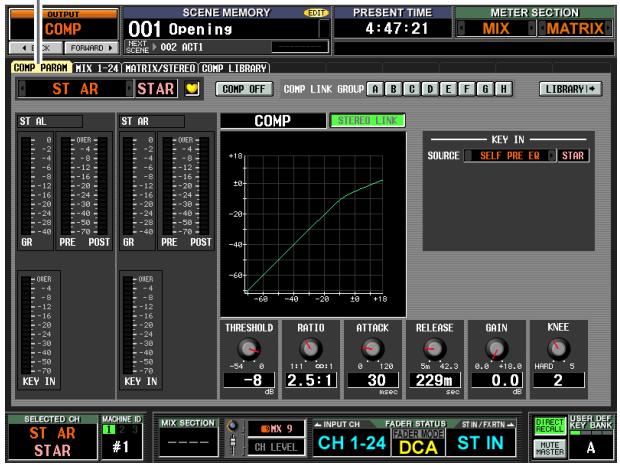Viewport: 620px width, 465px height.
Task: Toggle comp link group H
Action: pyautogui.click(x=503, y=89)
